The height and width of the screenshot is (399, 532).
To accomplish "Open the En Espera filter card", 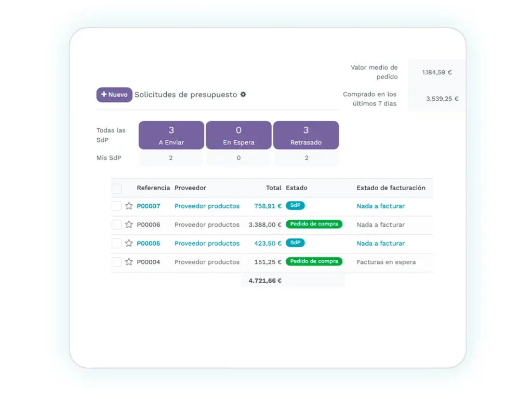I will [x=238, y=135].
